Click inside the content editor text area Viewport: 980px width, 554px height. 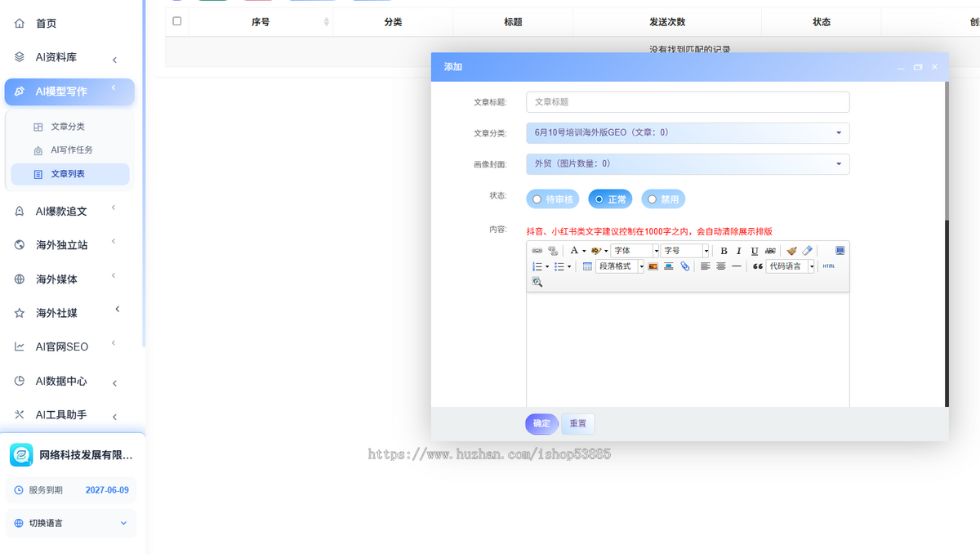[688, 349]
